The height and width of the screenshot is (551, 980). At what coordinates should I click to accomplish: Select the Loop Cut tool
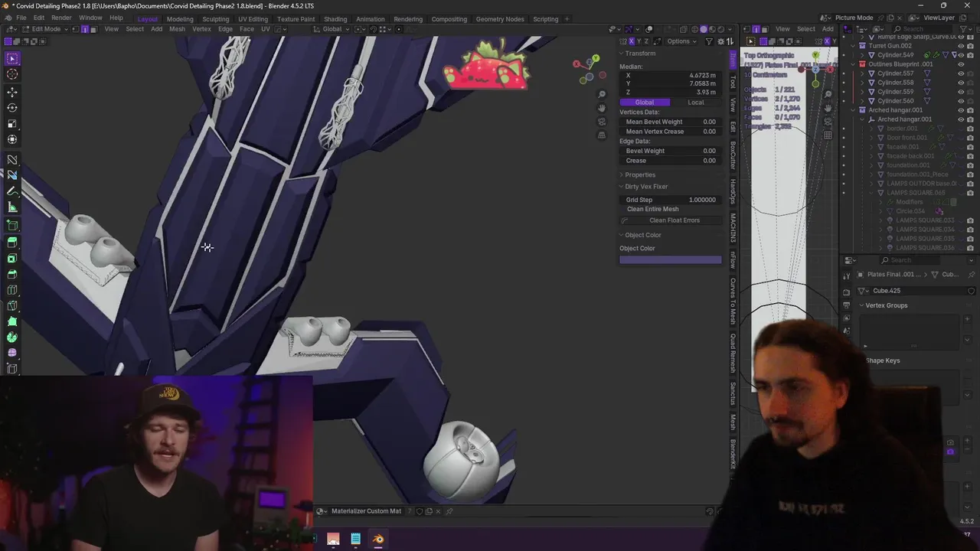pyautogui.click(x=12, y=290)
